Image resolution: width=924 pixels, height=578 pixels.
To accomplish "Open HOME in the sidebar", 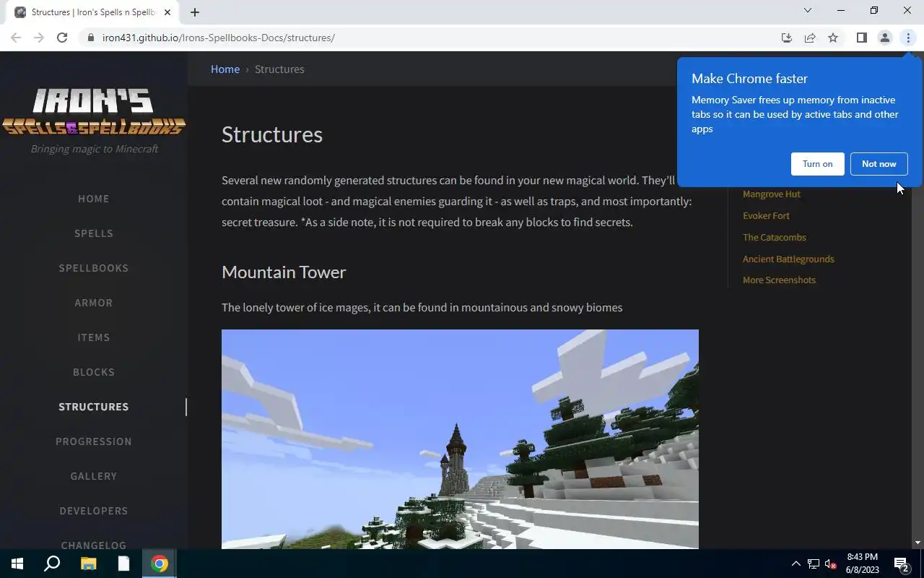I will (94, 199).
